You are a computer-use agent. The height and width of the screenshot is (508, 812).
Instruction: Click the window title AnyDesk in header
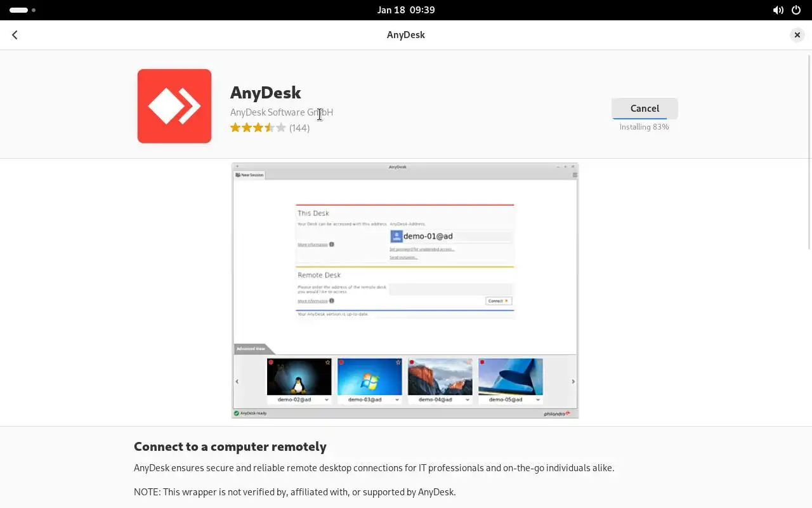(x=406, y=35)
